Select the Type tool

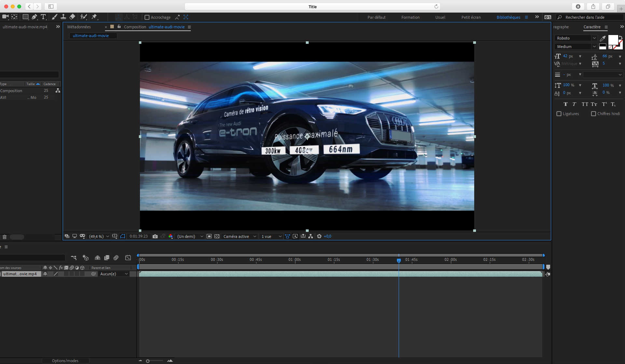pos(43,17)
